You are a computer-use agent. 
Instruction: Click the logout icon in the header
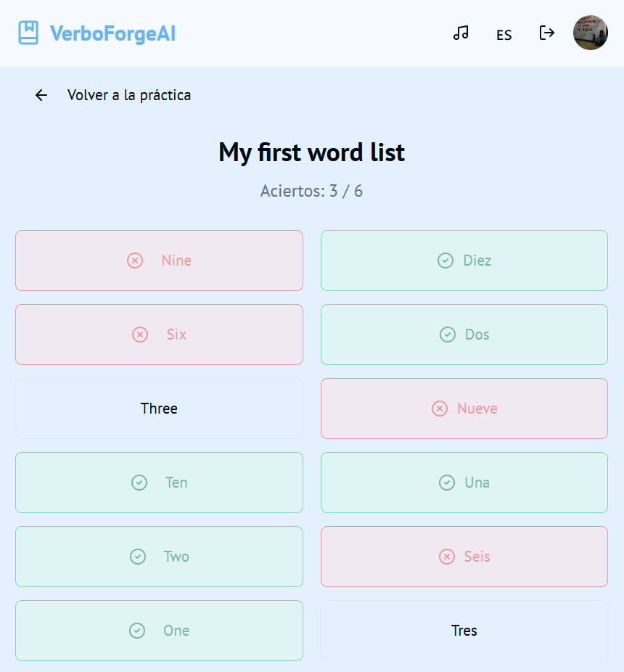point(546,33)
